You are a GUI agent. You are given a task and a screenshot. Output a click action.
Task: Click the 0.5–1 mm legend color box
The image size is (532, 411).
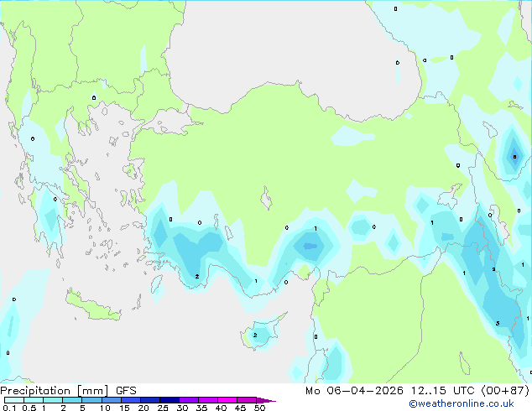pos(34,400)
